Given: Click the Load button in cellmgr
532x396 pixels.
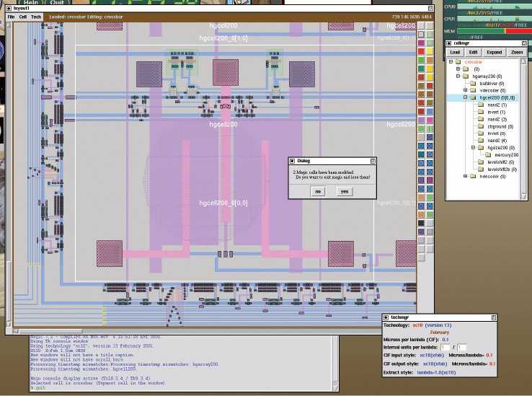Looking at the screenshot, I should (455, 52).
